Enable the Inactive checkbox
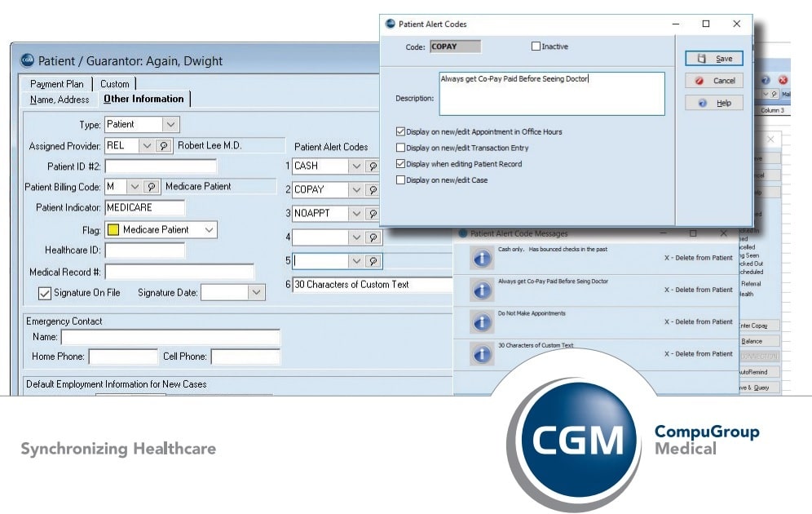812x514 pixels. (x=536, y=47)
